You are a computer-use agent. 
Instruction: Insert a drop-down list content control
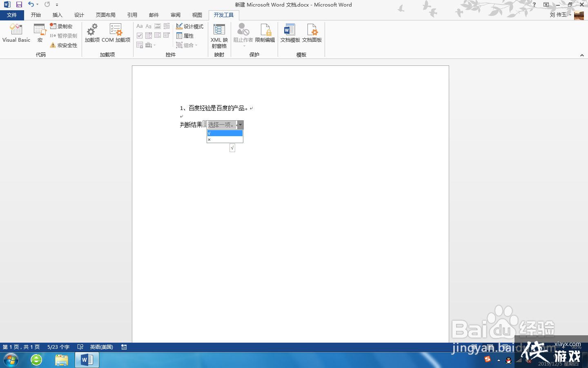coord(158,36)
